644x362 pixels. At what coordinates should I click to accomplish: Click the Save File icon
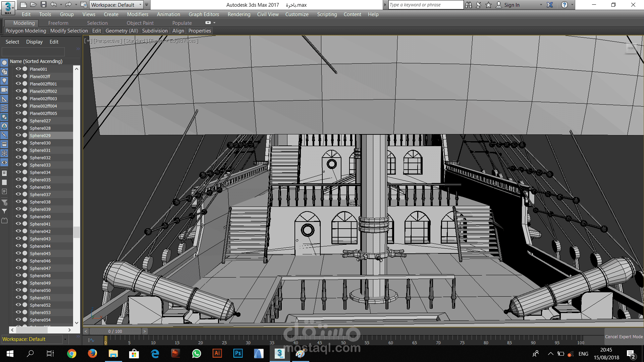tap(44, 5)
